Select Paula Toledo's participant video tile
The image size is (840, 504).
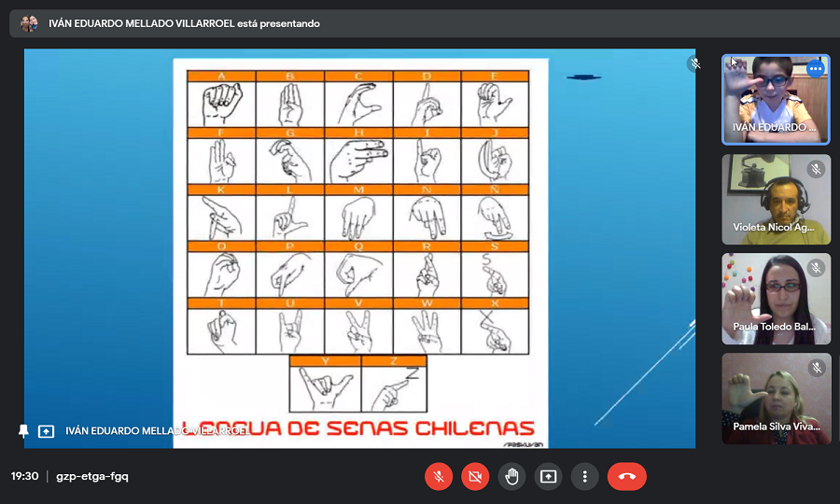[x=776, y=299]
